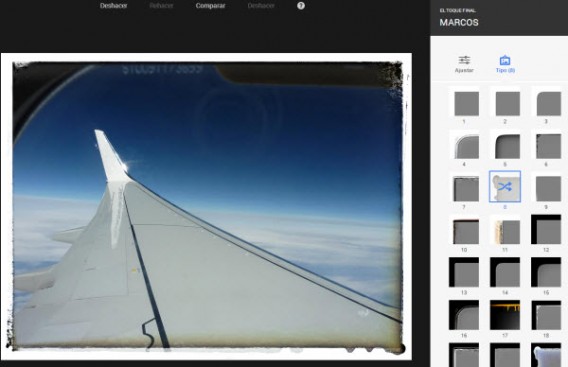Click the greyed Rehacer button
The width and height of the screenshot is (568, 367).
coord(161,6)
